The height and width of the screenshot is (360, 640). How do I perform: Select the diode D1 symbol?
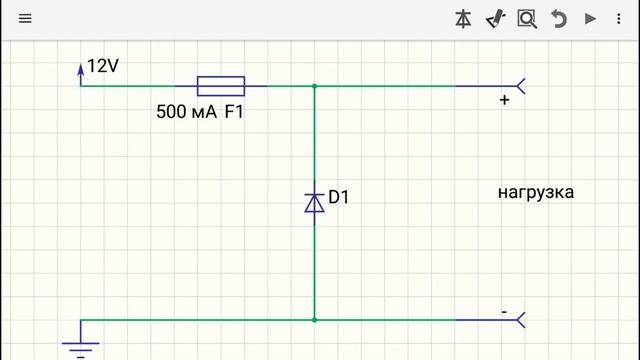(314, 203)
